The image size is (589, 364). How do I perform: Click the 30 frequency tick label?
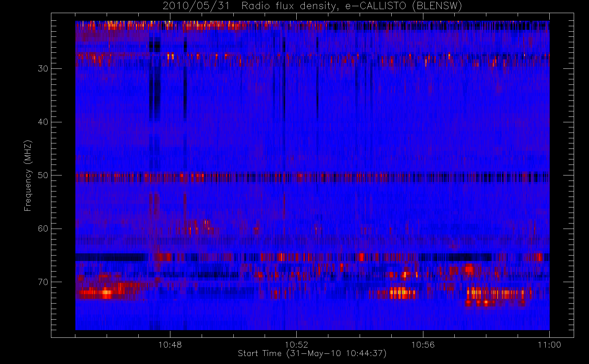pos(43,69)
